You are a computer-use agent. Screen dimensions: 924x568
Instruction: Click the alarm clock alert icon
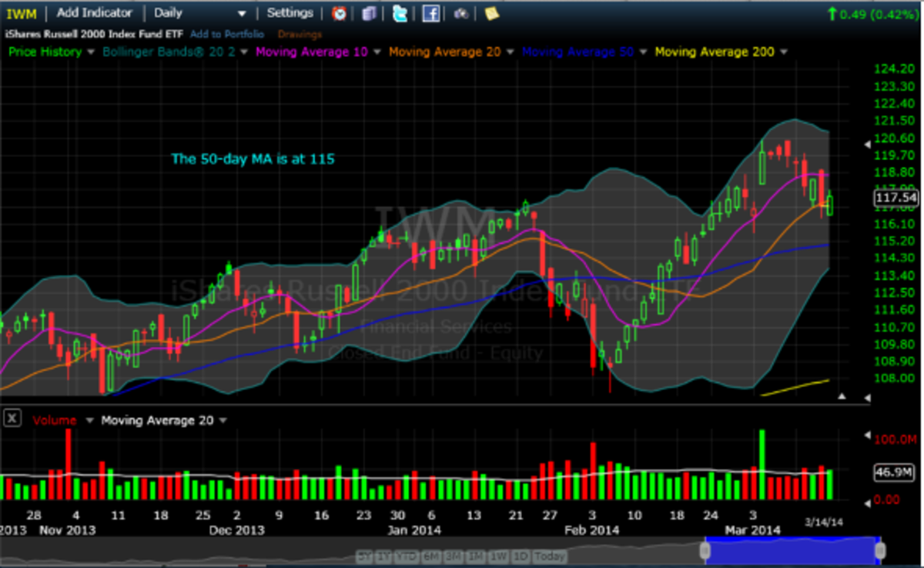[x=339, y=13]
